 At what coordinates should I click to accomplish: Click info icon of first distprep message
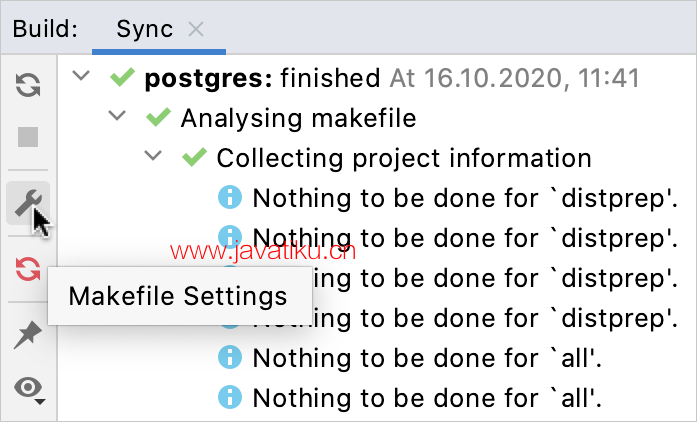tap(230, 197)
